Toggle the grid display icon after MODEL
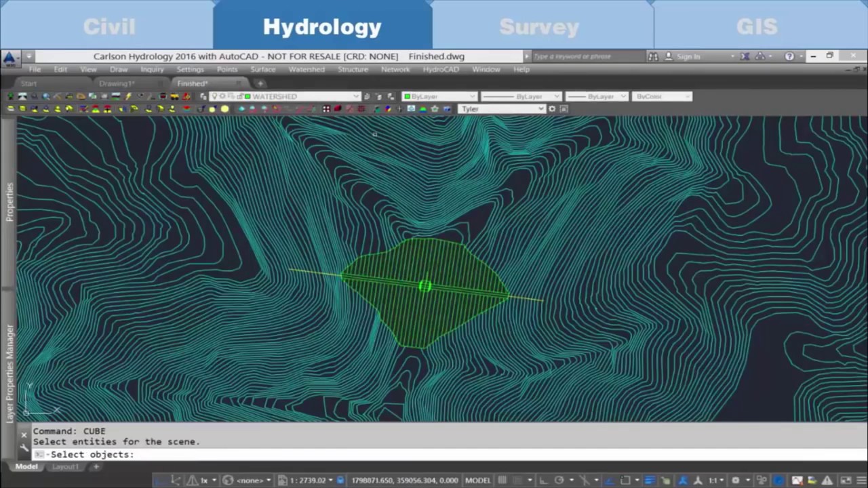Image resolution: width=868 pixels, height=488 pixels. click(502, 481)
